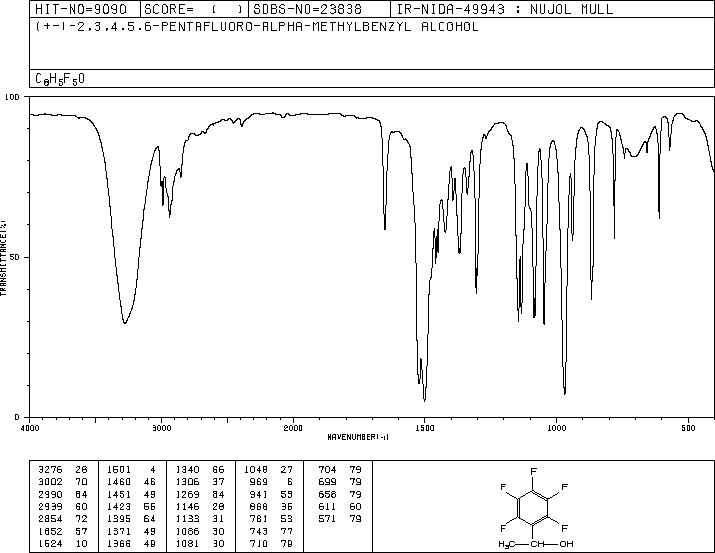Select the pentafluoro-alpha-methylbenzyl alcohol compound name
The width and height of the screenshot is (715, 553).
[257, 26]
